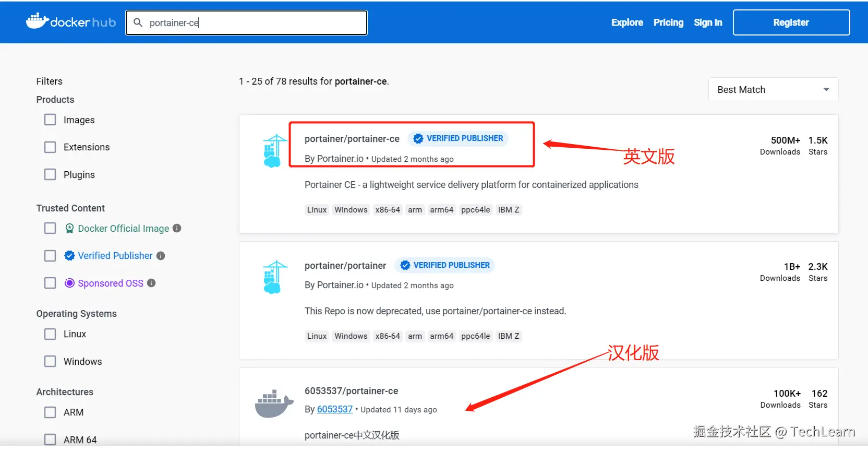Click Verified Publisher filter info icon
This screenshot has height=451, width=868.
[x=161, y=256]
